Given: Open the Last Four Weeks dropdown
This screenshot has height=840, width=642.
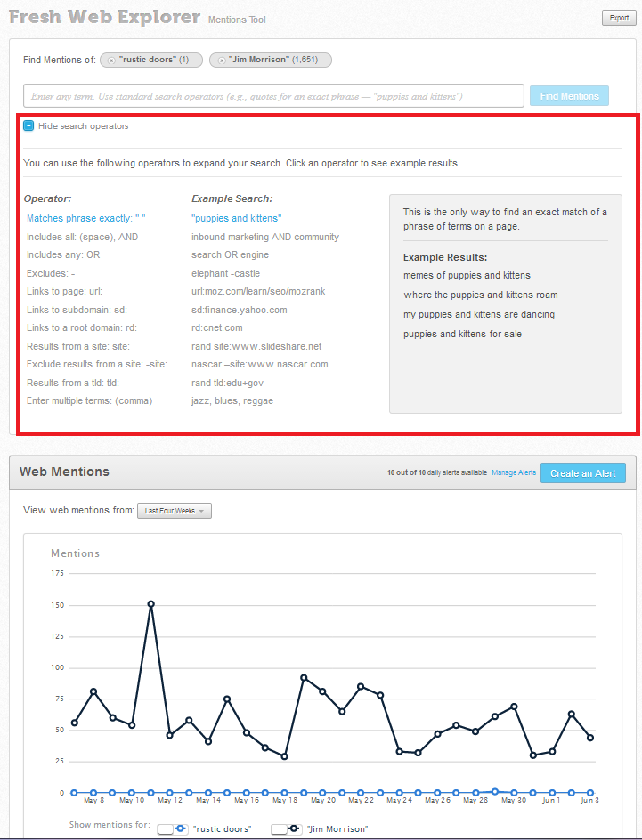Looking at the screenshot, I should 175,511.
